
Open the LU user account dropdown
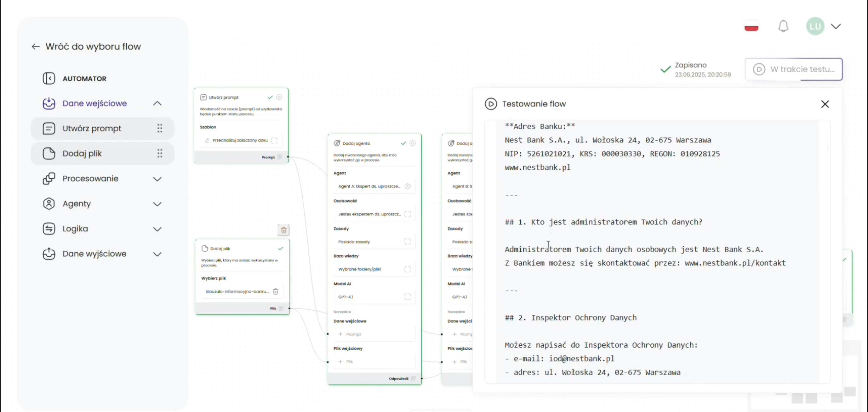(836, 26)
